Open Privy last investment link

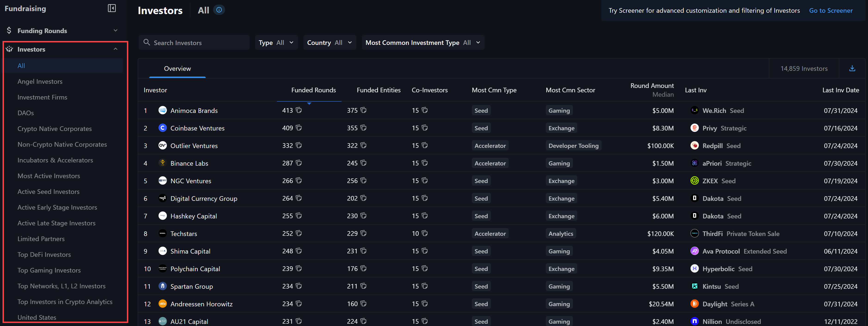click(710, 128)
